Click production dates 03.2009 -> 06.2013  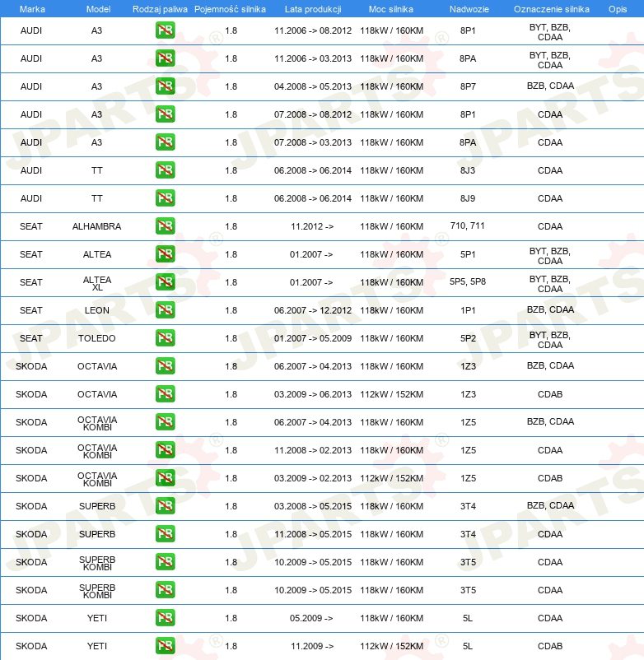(x=313, y=394)
